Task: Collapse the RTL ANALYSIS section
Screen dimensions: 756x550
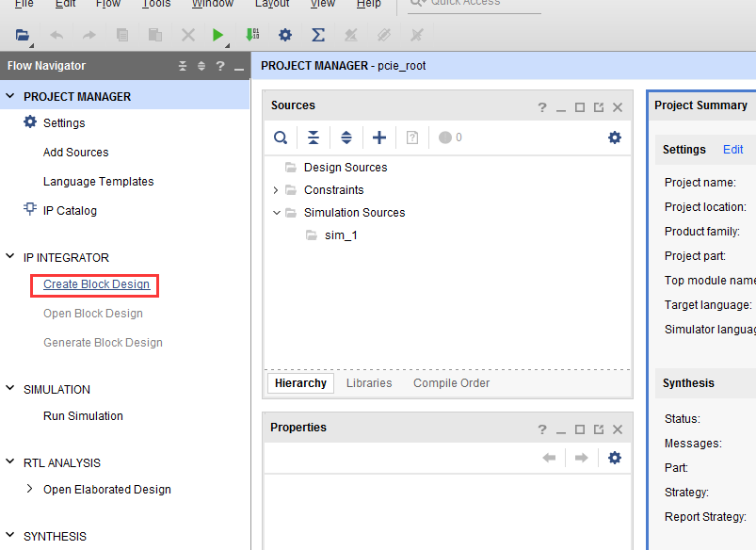Action: pyautogui.click(x=10, y=461)
